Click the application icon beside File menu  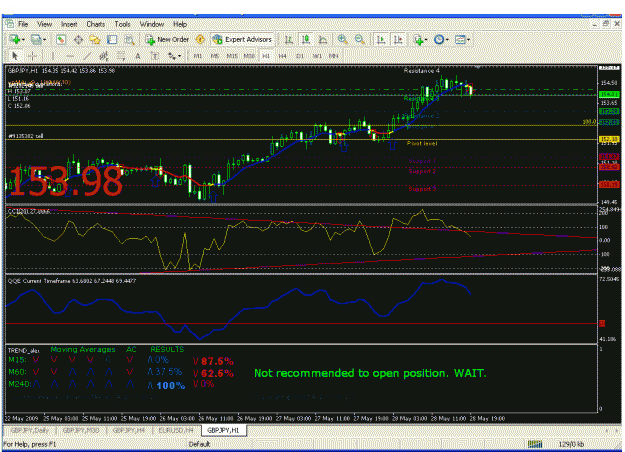coord(10,24)
